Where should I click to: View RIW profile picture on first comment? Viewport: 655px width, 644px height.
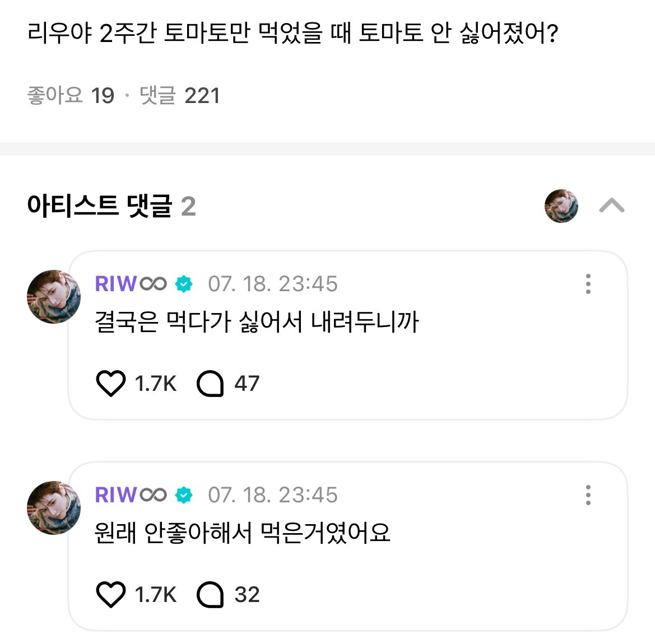[54, 297]
